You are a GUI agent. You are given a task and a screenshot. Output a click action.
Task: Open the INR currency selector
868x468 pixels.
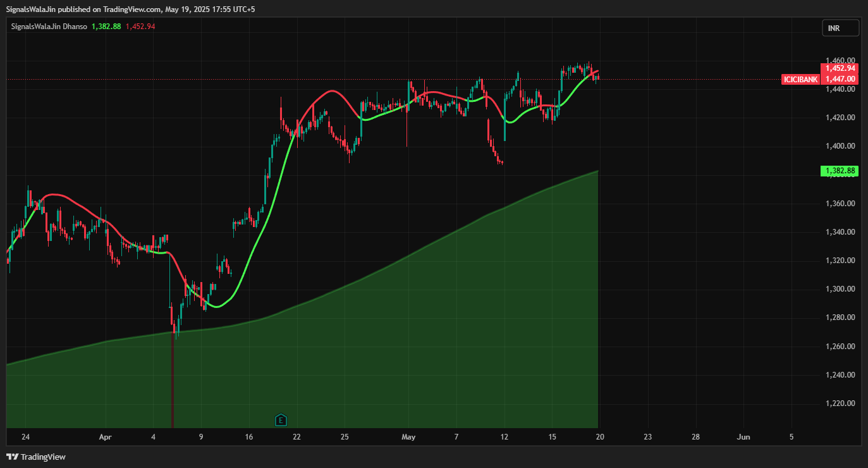(840, 28)
